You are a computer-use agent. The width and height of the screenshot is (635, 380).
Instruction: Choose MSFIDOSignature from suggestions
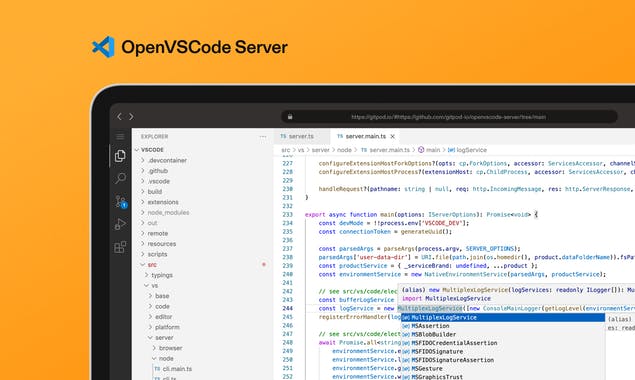[503, 352]
